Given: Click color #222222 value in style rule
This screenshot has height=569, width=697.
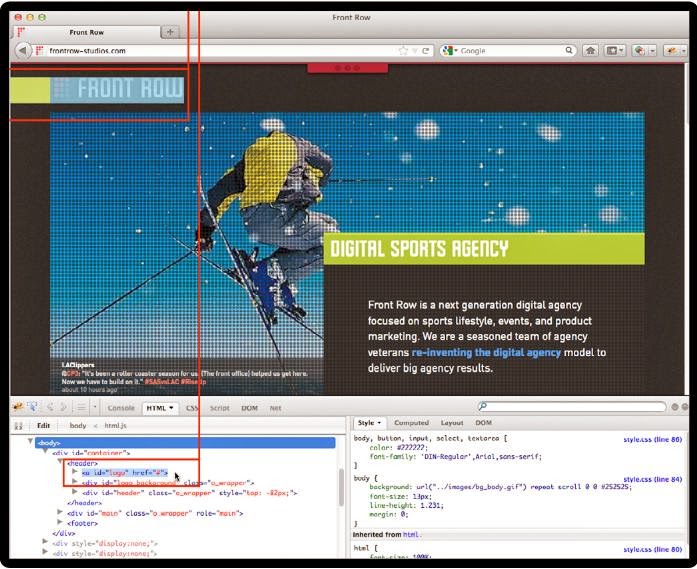Looking at the screenshot, I should pyautogui.click(x=412, y=448).
